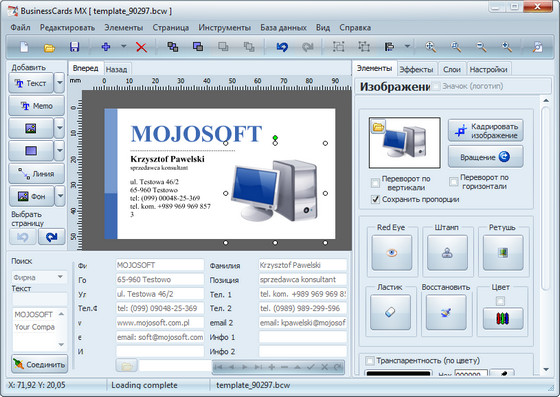Screen dimensions: 560x397
Task: Open dropdown next to blue plus icon
Action: 124,46
